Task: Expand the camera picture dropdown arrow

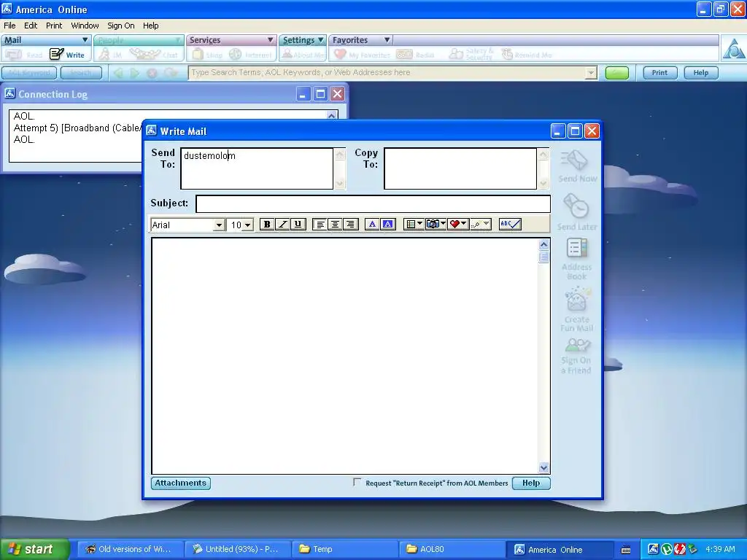Action: pyautogui.click(x=443, y=224)
